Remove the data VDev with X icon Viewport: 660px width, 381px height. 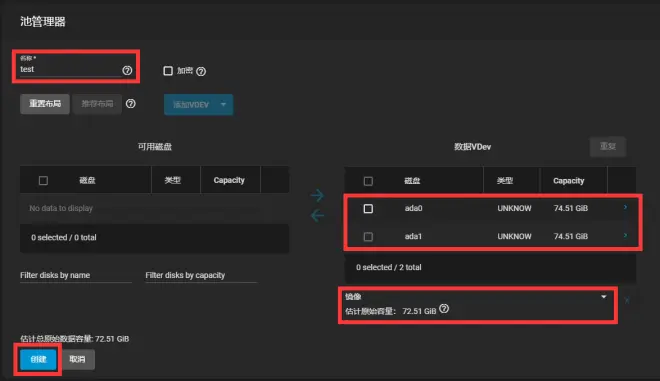point(627,301)
